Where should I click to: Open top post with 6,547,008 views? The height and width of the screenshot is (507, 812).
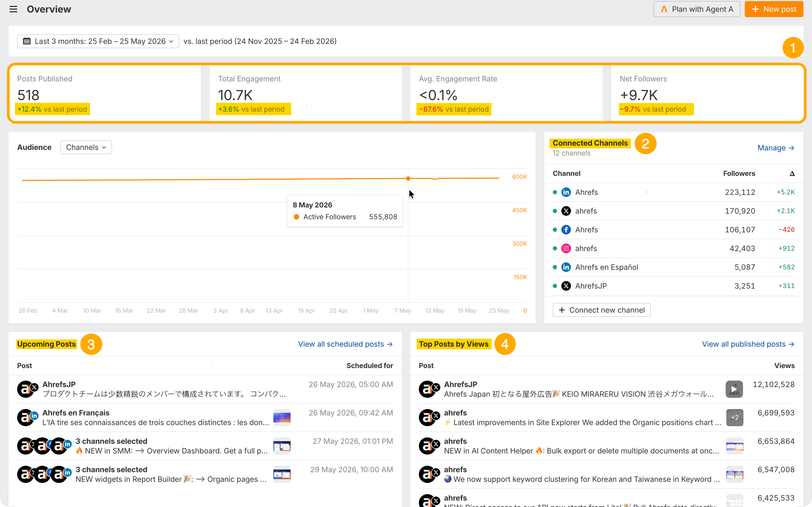[x=606, y=474]
